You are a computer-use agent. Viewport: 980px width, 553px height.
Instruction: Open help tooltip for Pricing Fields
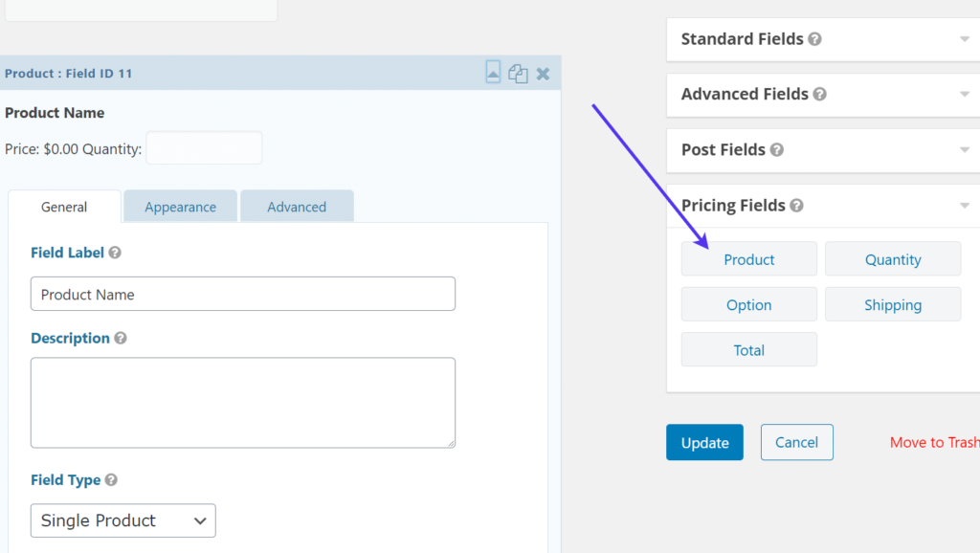[796, 206]
